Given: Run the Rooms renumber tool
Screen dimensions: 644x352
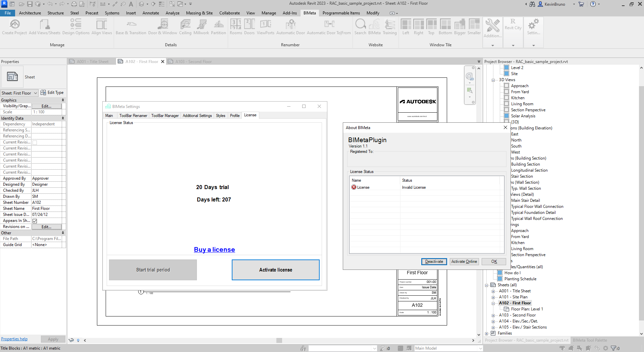Looking at the screenshot, I should click(236, 27).
